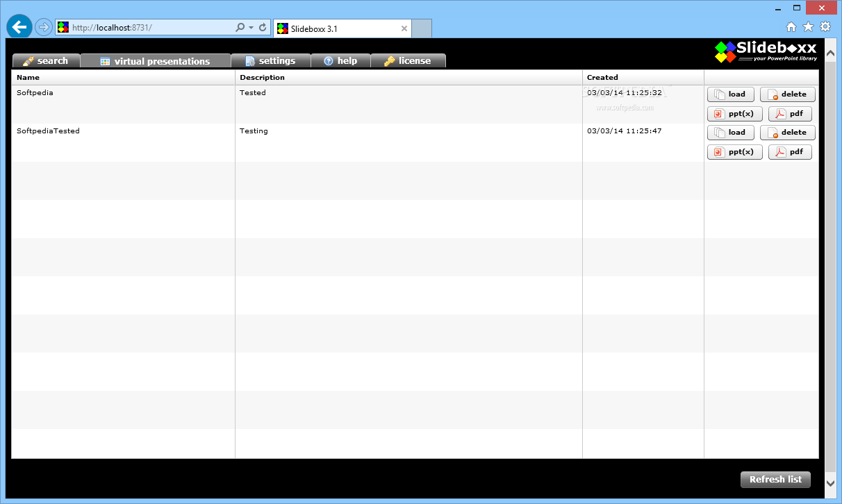Open the settings tab
This screenshot has width=842, height=504.
click(270, 61)
